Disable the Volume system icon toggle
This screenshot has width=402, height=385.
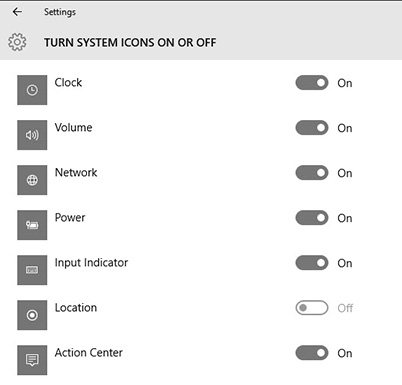coord(312,128)
